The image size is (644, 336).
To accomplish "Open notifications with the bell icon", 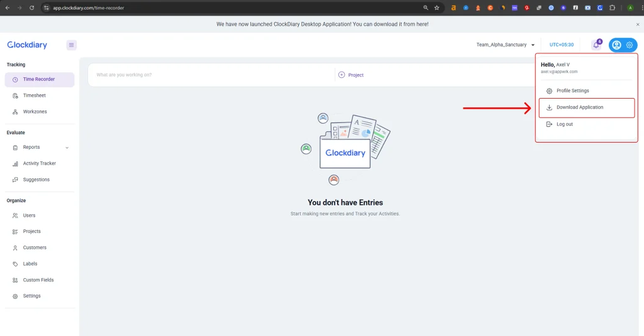I will point(596,45).
